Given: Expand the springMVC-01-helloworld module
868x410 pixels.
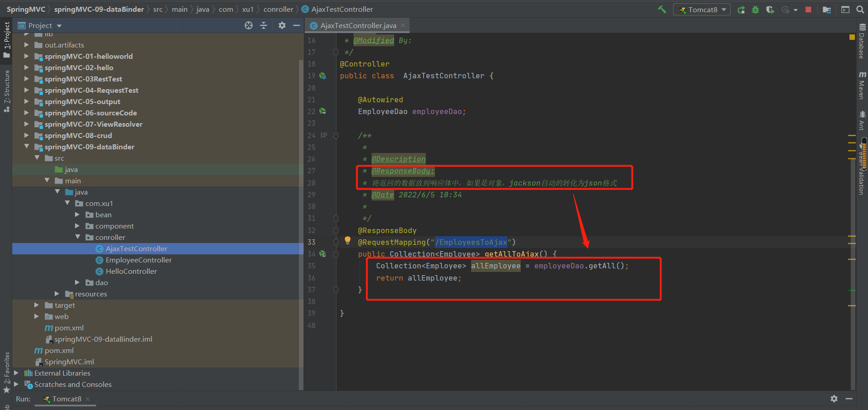Looking at the screenshot, I should coord(26,56).
